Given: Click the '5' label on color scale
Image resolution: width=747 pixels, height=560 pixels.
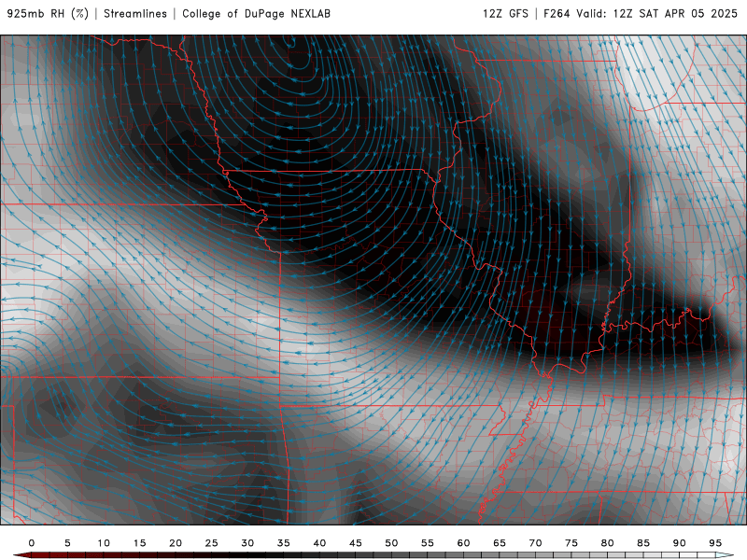Looking at the screenshot, I should 67,543.
